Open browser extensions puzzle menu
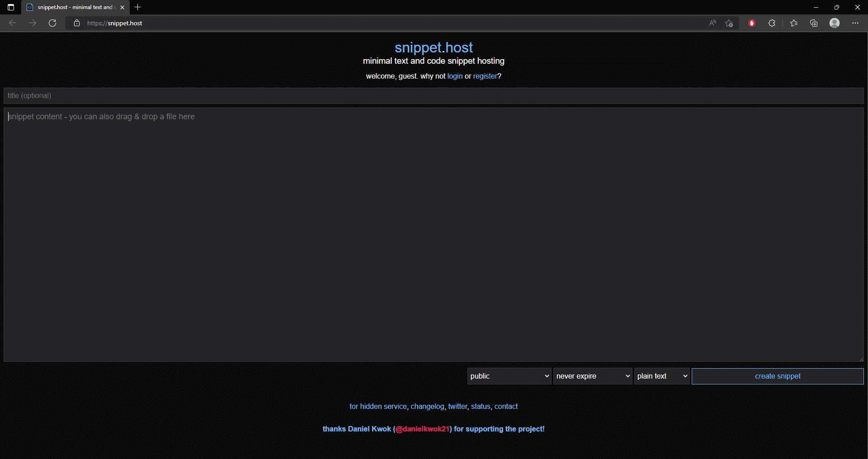 tap(772, 23)
